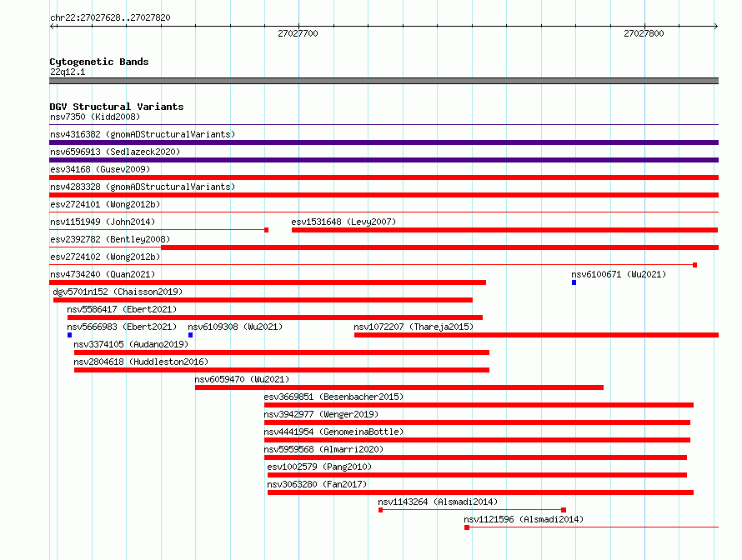Click the esv1002579 (Pang2010) label
Image resolution: width=742 pixels, height=560 pixels.
coord(319,467)
